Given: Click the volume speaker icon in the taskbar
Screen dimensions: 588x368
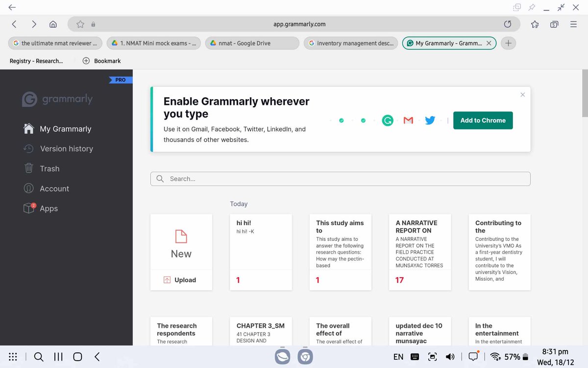Looking at the screenshot, I should coord(450,357).
